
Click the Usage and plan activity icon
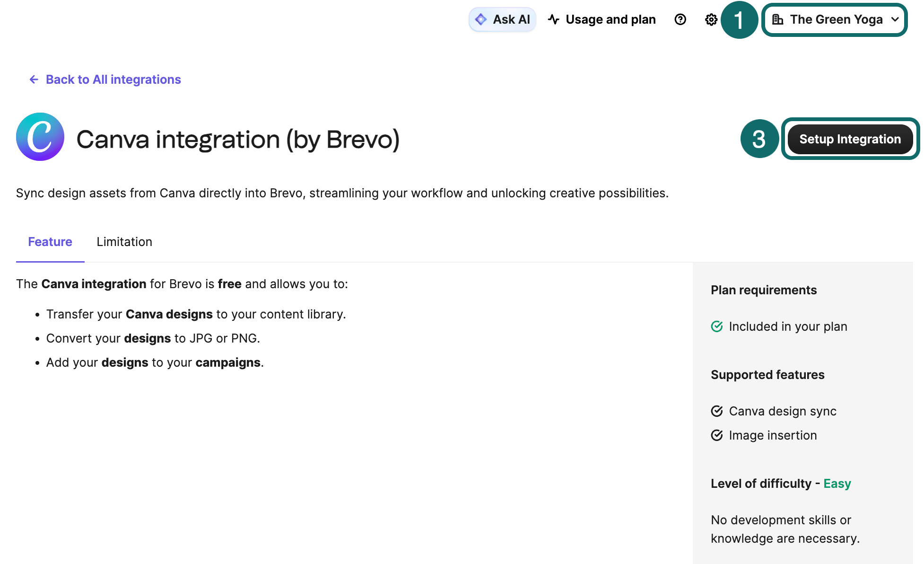[x=553, y=19]
